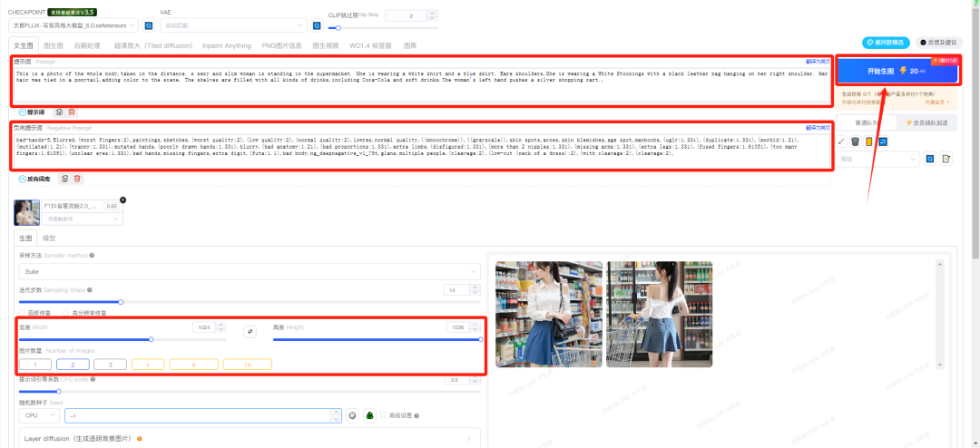The image size is (980, 448).
Task: Swap width and height values
Action: [250, 333]
